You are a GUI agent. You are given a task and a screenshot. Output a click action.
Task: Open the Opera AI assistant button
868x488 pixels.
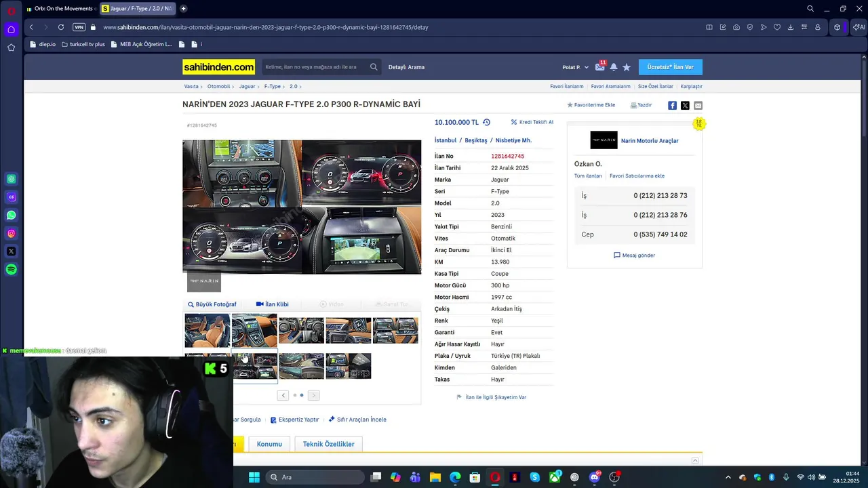point(859,27)
